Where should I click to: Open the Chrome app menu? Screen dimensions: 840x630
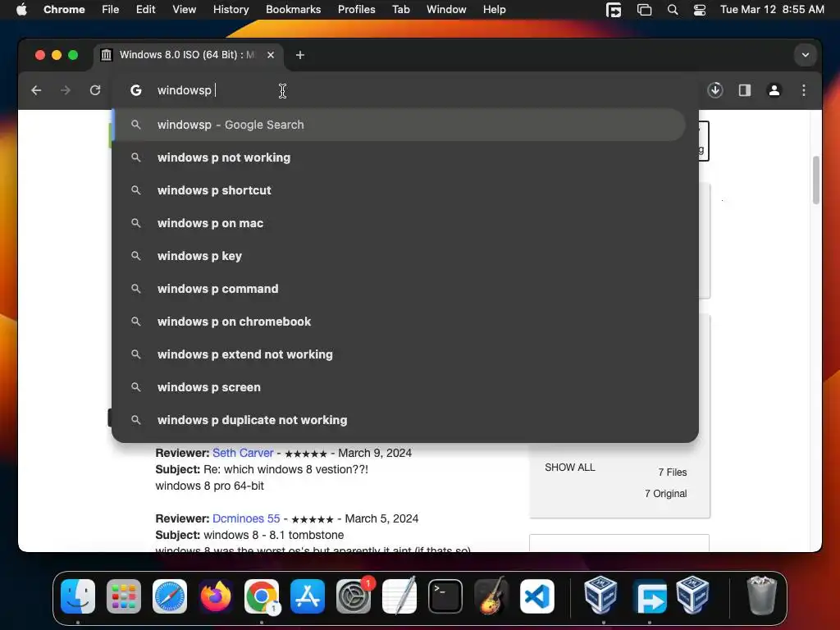coord(64,10)
